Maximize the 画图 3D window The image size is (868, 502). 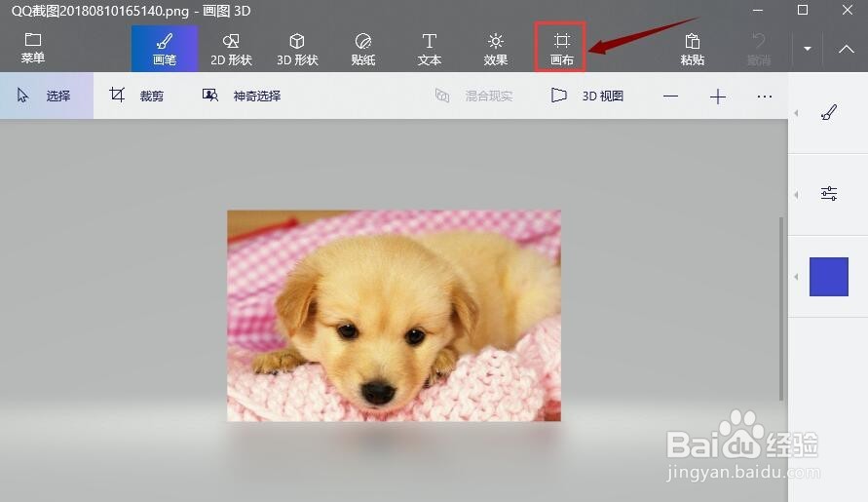coord(802,10)
